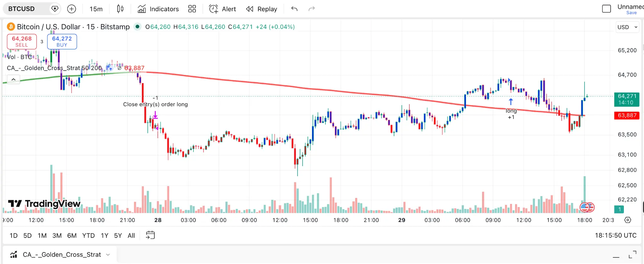Open go to date calendar icon

pos(150,235)
